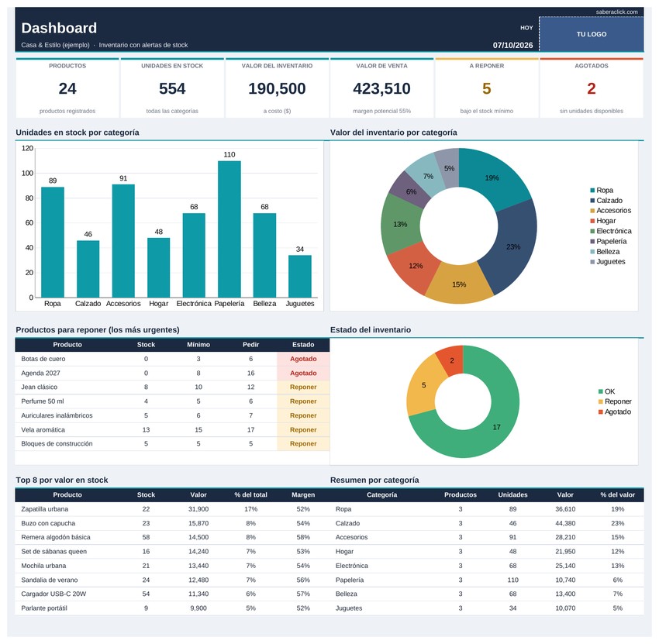This screenshot has width=659, height=644.
Task: Click the OK status legend swatch
Action: pyautogui.click(x=601, y=391)
